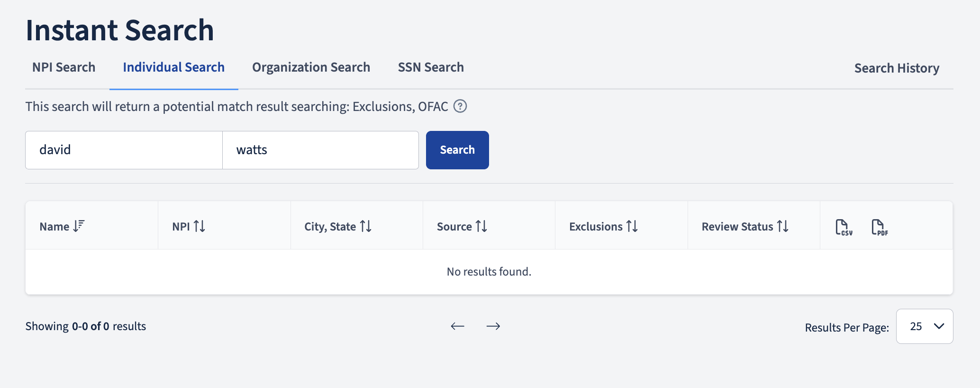This screenshot has width=980, height=388.
Task: Sort by Exclusions column
Action: [604, 226]
